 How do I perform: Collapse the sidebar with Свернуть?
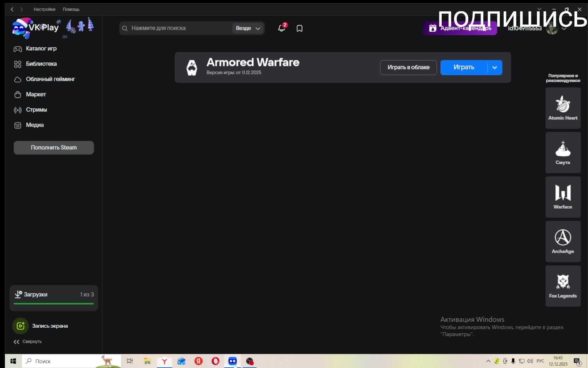click(28, 342)
